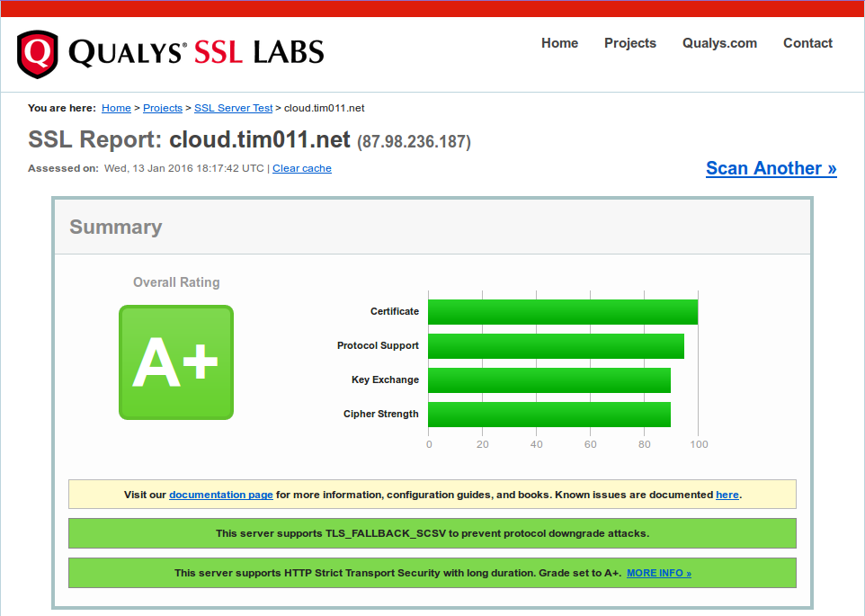The image size is (865, 616).
Task: Open the documentation page link
Action: click(220, 495)
